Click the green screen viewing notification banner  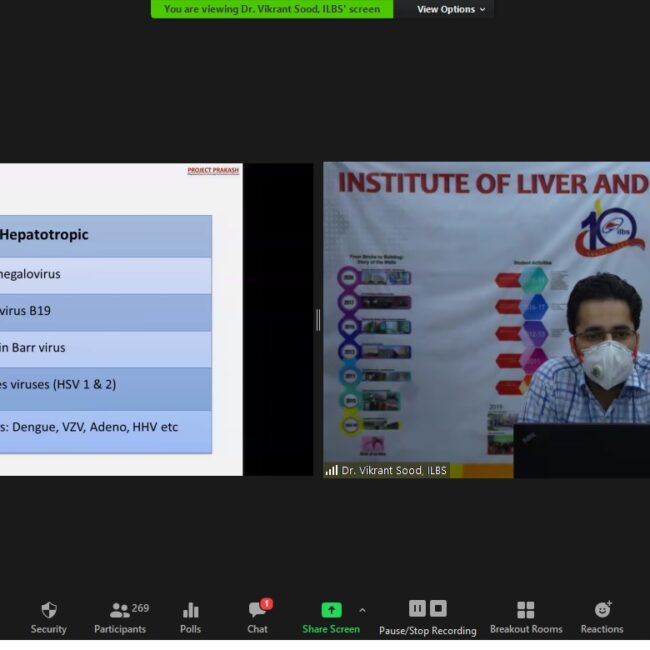coord(272,9)
